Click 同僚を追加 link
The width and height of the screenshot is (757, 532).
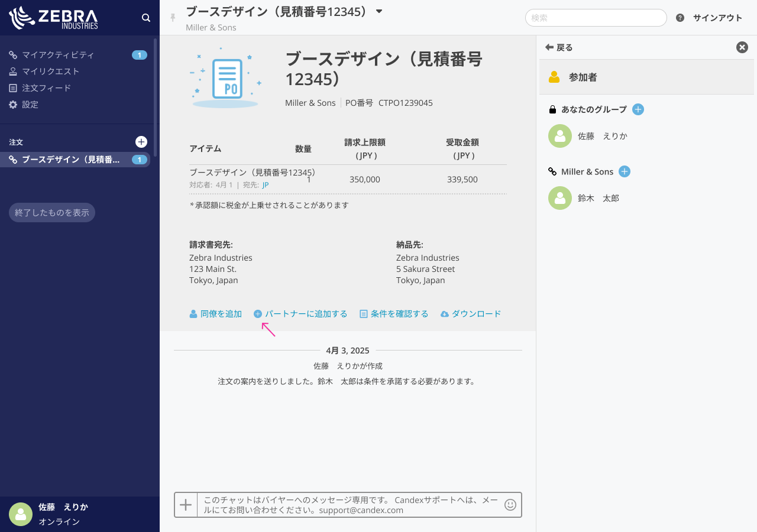[x=216, y=314]
